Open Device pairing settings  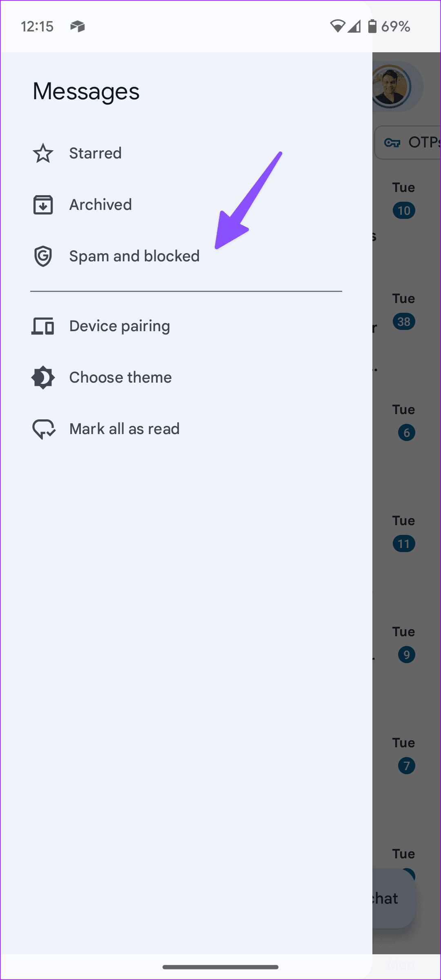(x=120, y=326)
